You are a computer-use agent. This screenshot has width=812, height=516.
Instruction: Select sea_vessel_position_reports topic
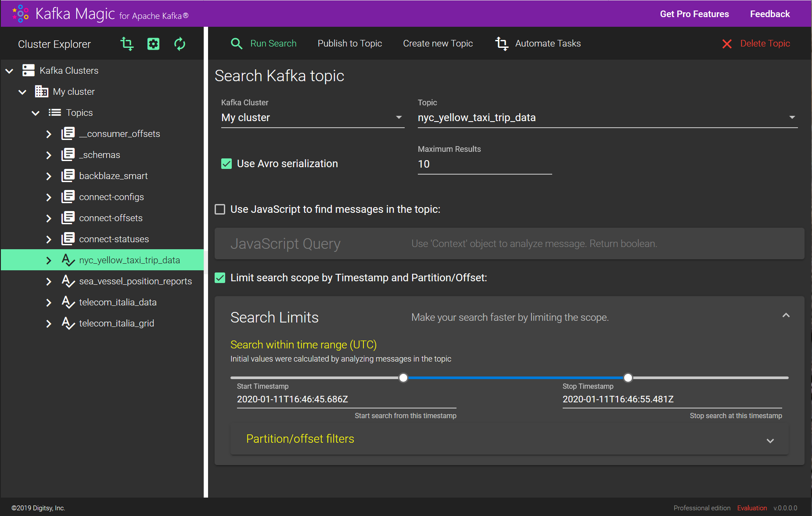(x=136, y=281)
